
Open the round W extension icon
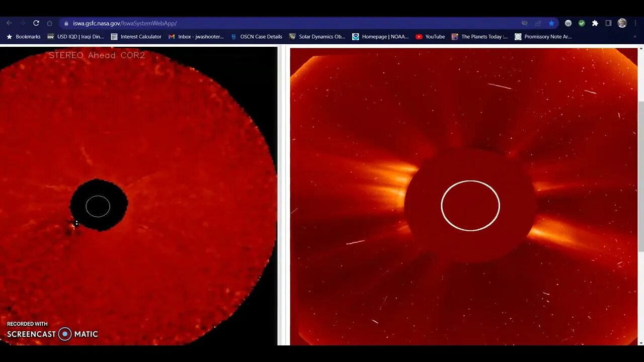[x=568, y=23]
